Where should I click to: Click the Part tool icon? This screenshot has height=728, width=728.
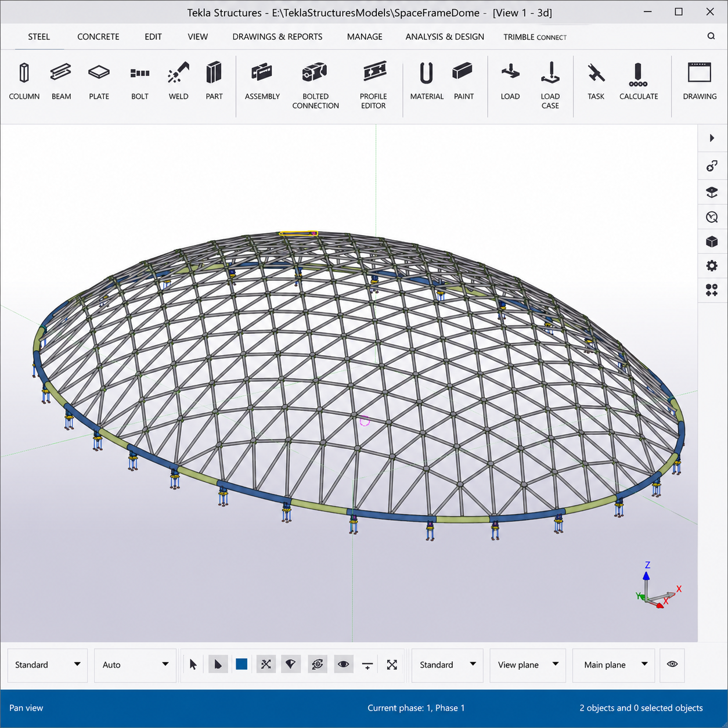pyautogui.click(x=214, y=81)
